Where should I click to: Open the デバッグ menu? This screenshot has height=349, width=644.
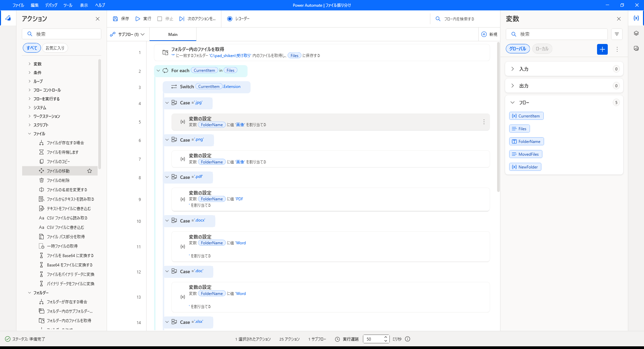click(51, 5)
